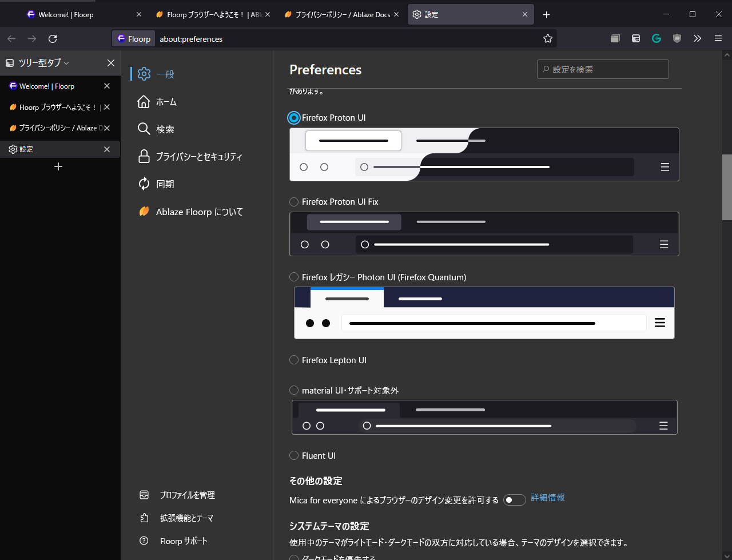Screen dimensions: 732x560
Task: Choose Firefox レガシー Photon UI radio
Action: (294, 277)
